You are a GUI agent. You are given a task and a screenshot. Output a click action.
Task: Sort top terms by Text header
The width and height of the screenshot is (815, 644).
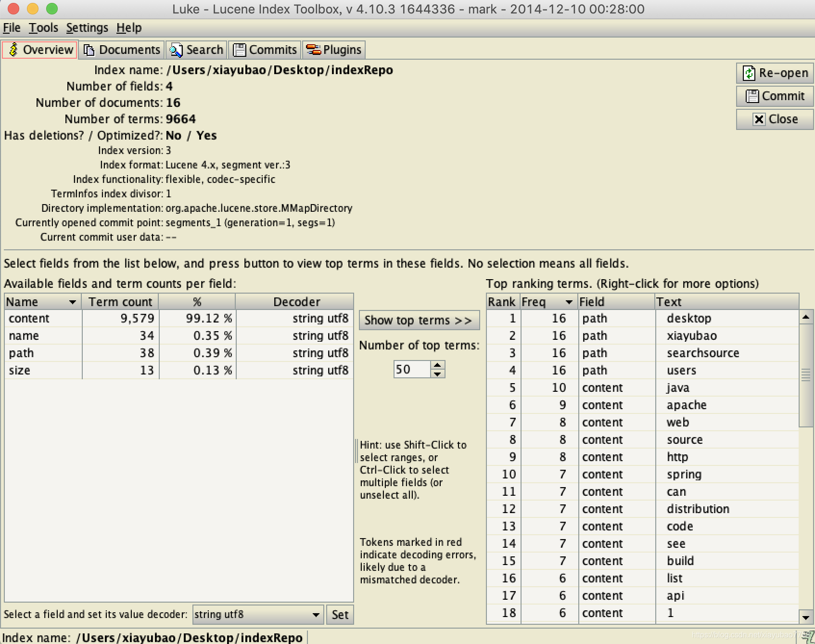727,302
